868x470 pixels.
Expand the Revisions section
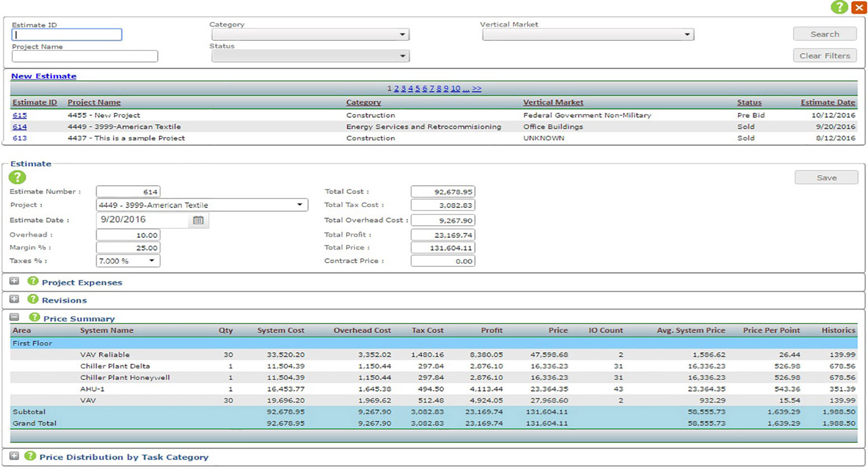tap(15, 299)
